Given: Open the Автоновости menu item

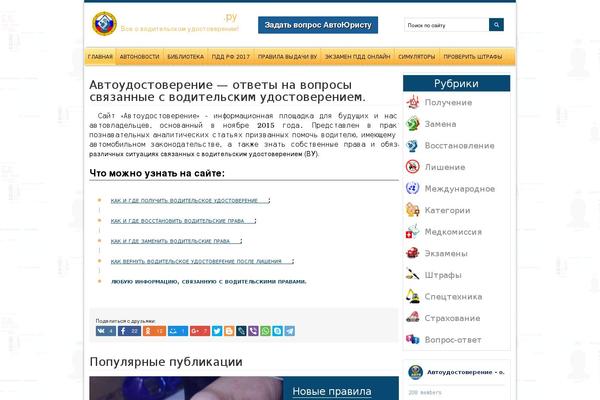Looking at the screenshot, I should click(x=139, y=57).
